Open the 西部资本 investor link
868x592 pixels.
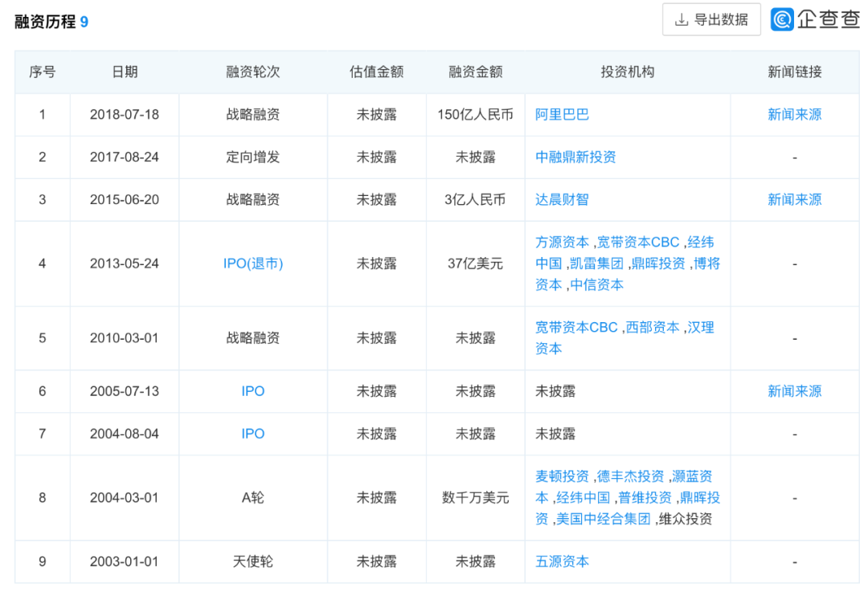pyautogui.click(x=653, y=328)
